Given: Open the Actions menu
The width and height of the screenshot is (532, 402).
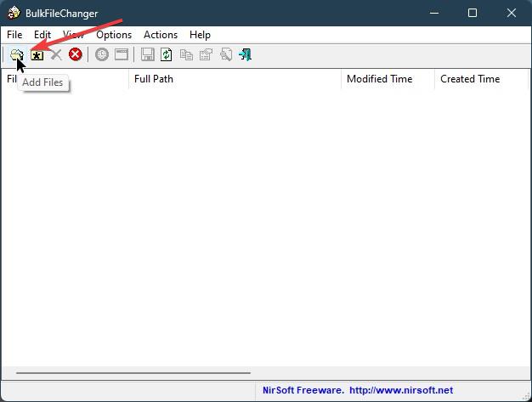Looking at the screenshot, I should [x=161, y=35].
